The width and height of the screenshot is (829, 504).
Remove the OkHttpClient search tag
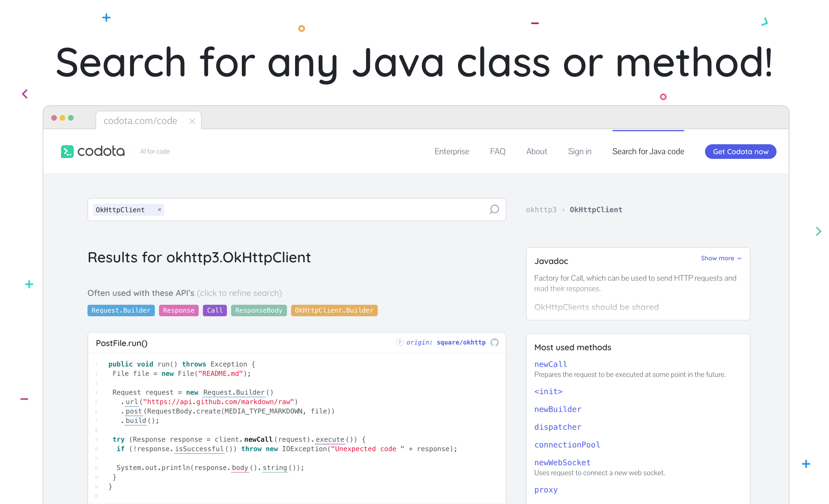tap(159, 210)
